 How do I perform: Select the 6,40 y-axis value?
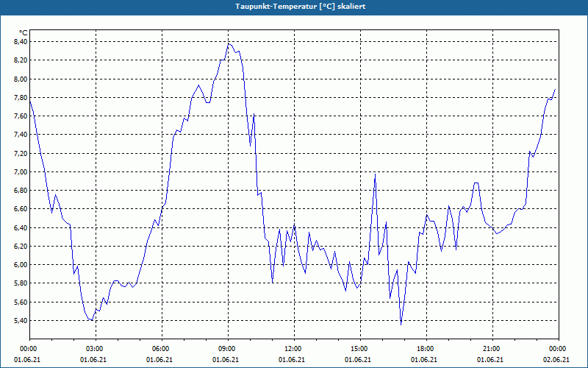[20, 227]
